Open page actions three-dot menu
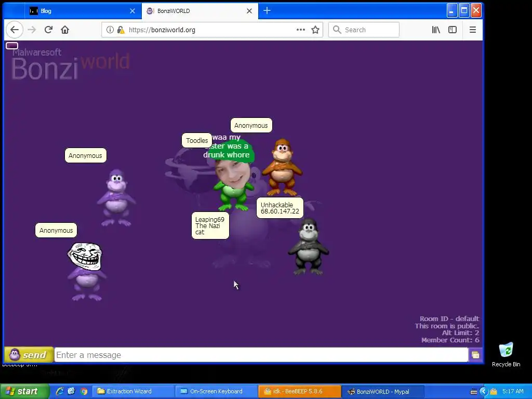 pyautogui.click(x=301, y=30)
